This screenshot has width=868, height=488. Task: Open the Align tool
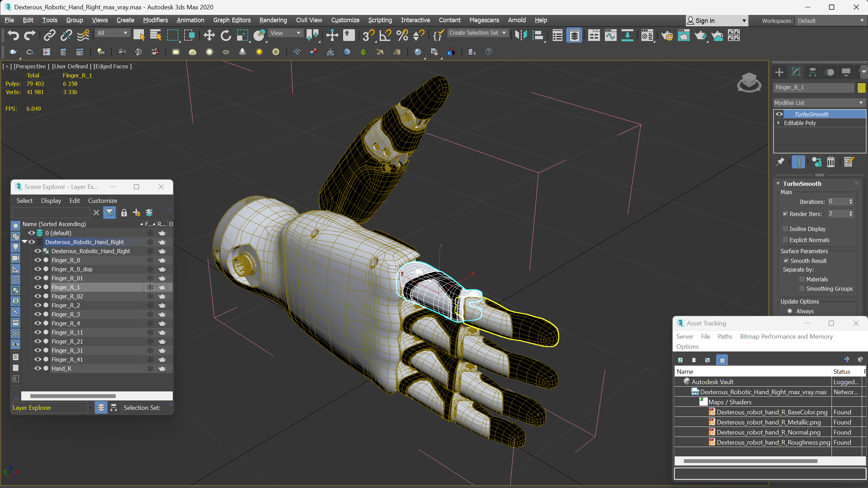538,35
